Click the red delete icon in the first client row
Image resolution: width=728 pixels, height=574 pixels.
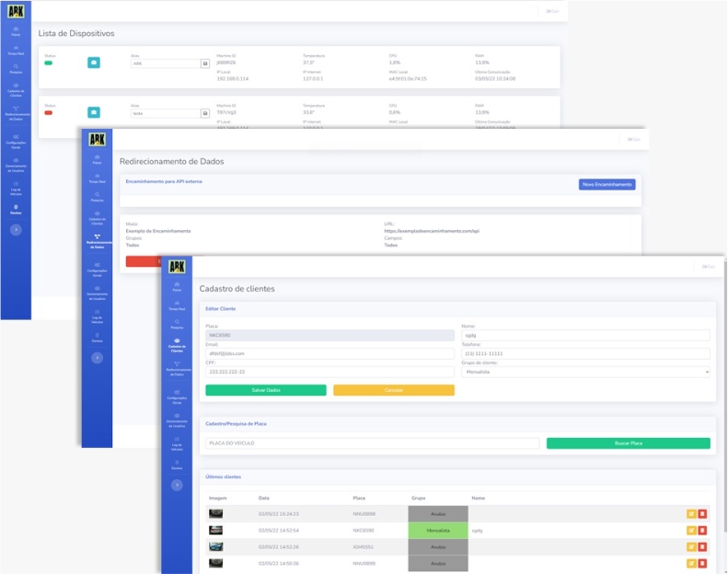point(702,514)
